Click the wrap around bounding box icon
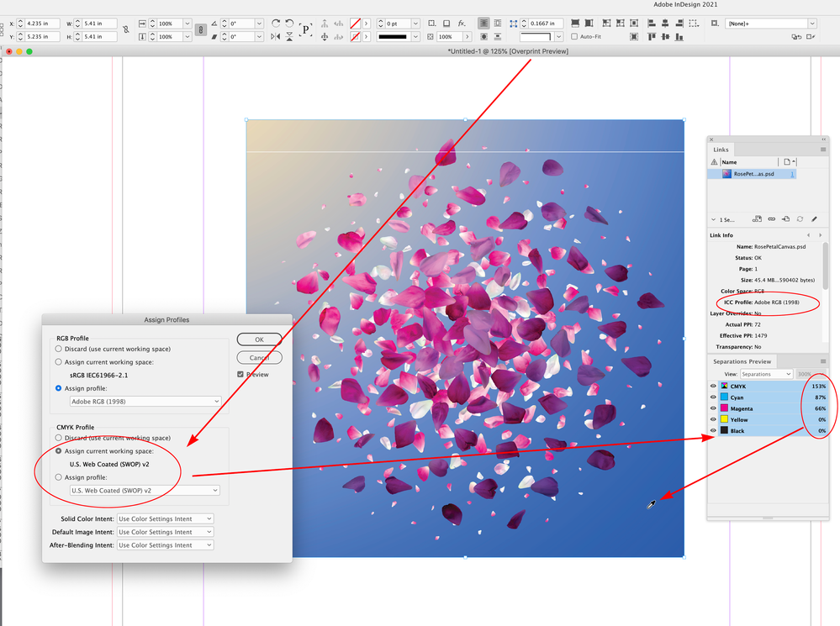The image size is (840, 626). 498,23
